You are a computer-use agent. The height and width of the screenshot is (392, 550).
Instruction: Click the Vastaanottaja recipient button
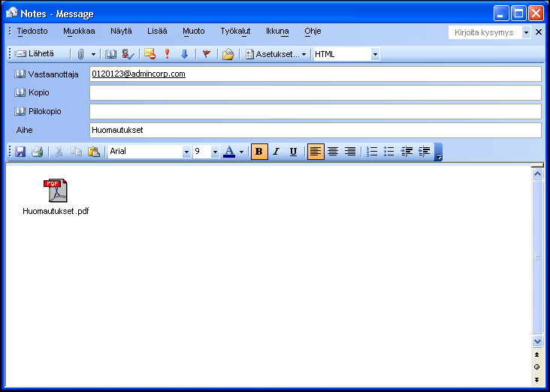coord(47,74)
